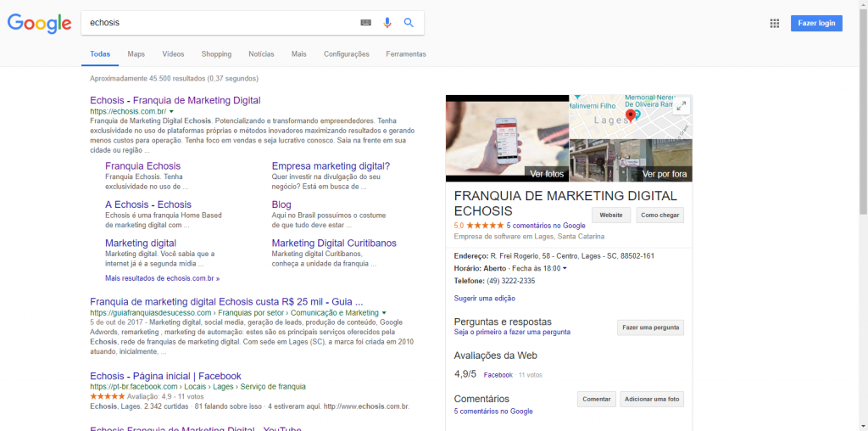Open the Marketing digital sitelink

(141, 243)
